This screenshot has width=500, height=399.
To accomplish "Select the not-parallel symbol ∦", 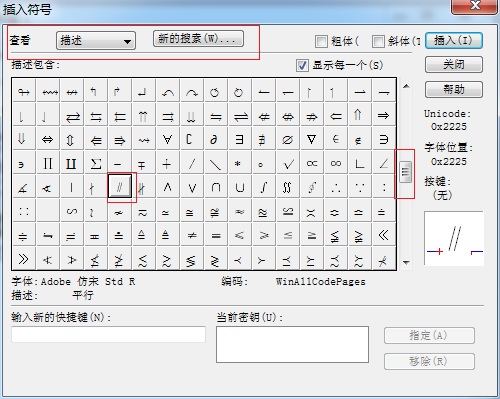I will click(x=143, y=187).
